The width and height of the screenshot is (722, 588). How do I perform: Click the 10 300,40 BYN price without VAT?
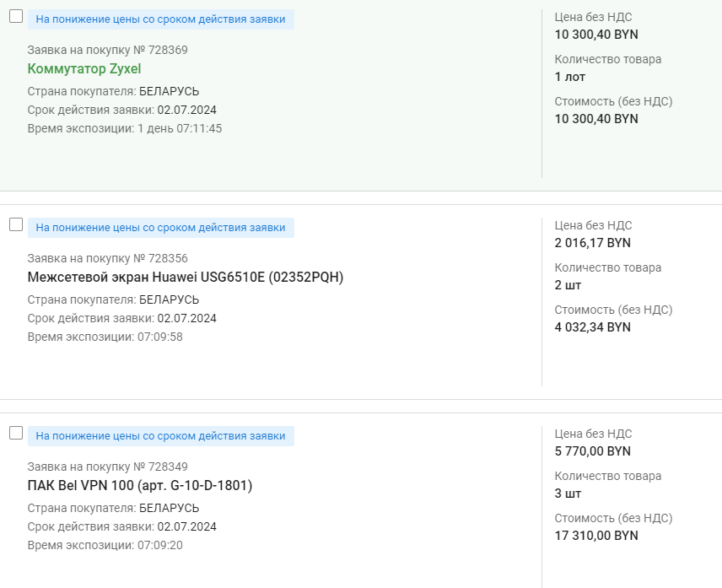[x=596, y=35]
